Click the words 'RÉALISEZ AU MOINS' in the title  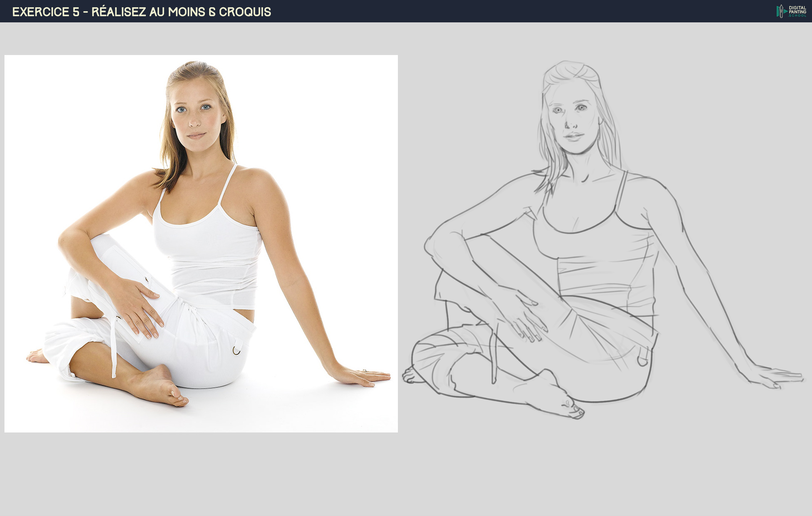(148, 12)
